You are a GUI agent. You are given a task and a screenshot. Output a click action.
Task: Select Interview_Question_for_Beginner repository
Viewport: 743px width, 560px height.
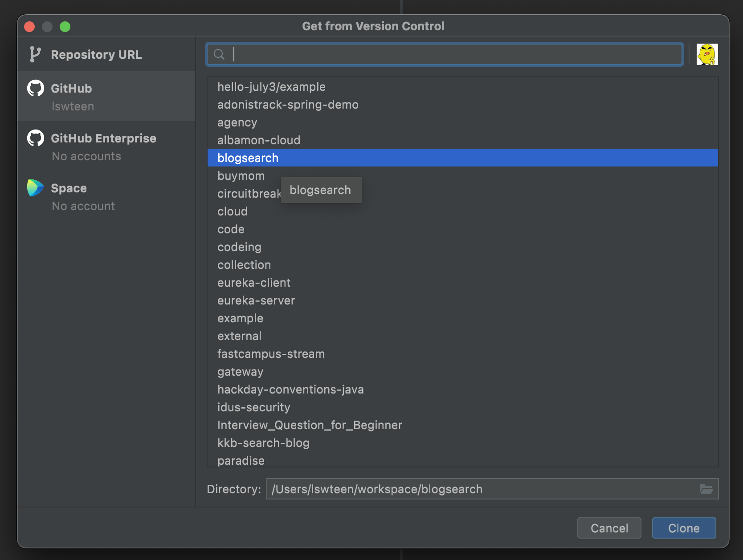(462, 425)
